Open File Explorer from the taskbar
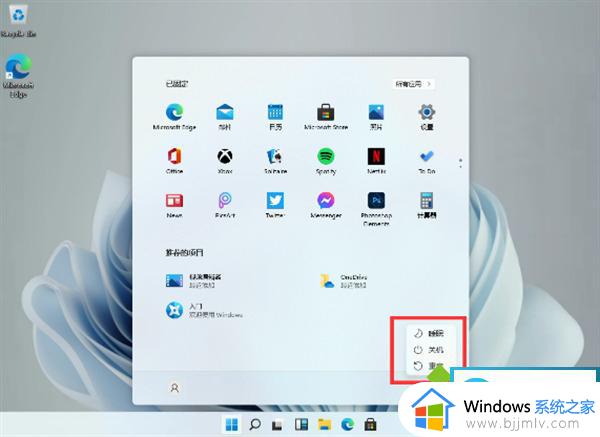The image size is (600, 437). coord(324,424)
